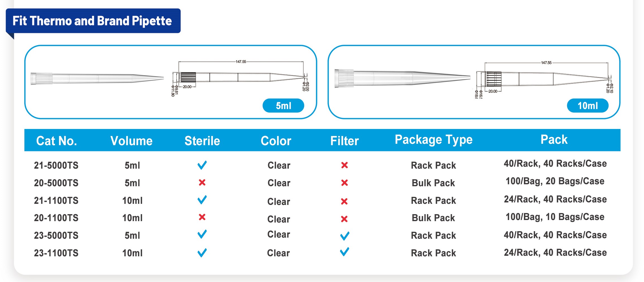Click the Sterile checkmark for 21-1100TS
644x282 pixels.
(x=202, y=200)
